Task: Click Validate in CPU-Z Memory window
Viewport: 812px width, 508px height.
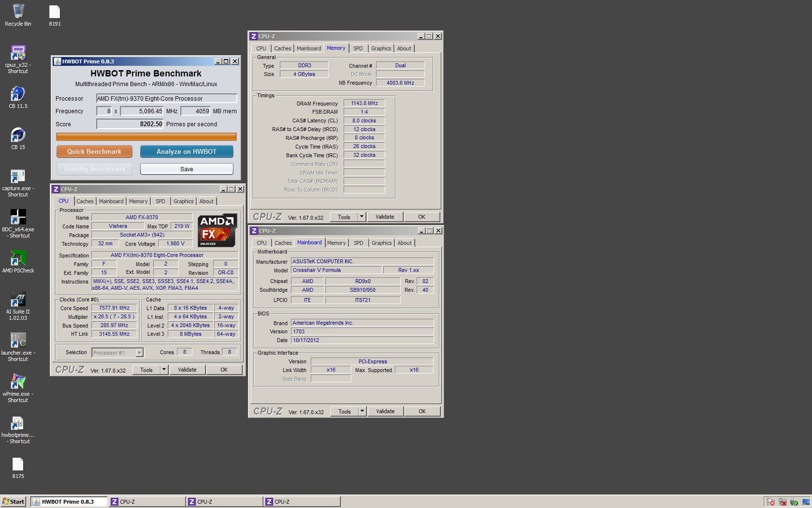Action: (x=385, y=217)
